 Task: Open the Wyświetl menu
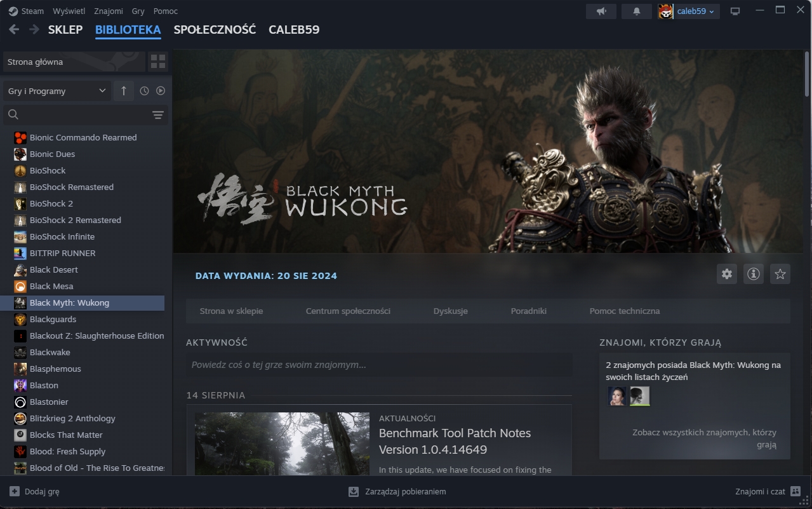tap(69, 11)
